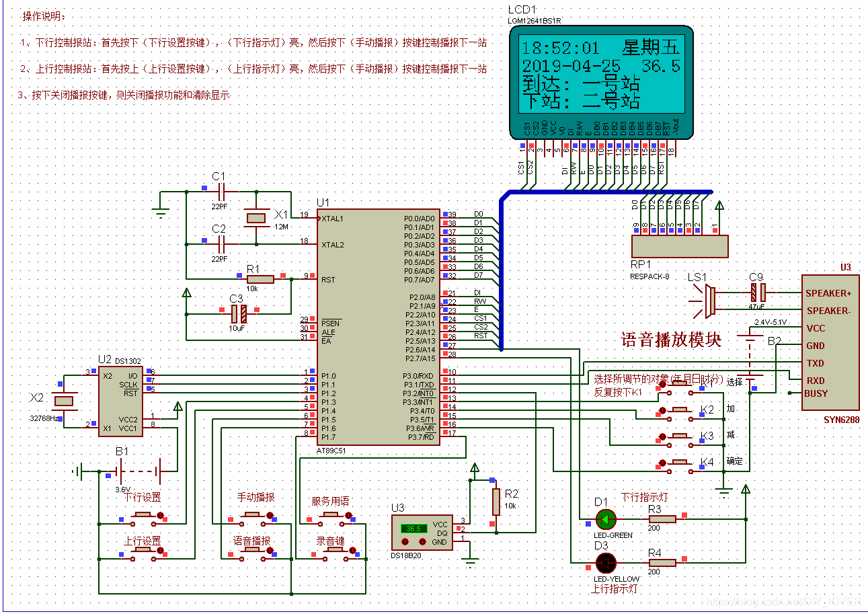Select the C3 10uF electrolytic capacitor

[x=238, y=313]
